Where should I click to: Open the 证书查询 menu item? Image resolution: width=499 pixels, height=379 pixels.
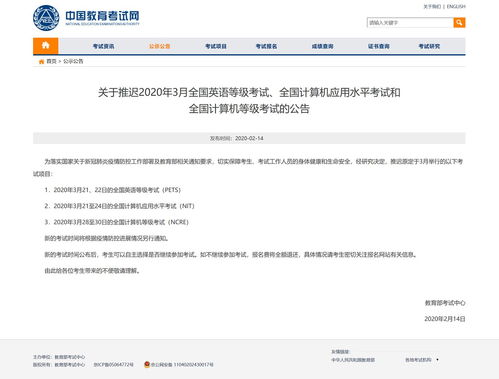point(379,46)
